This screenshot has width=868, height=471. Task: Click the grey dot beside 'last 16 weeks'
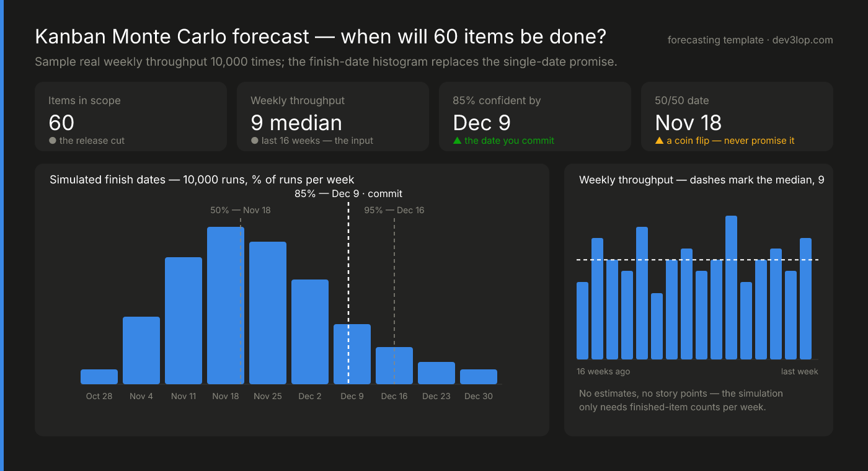(255, 141)
